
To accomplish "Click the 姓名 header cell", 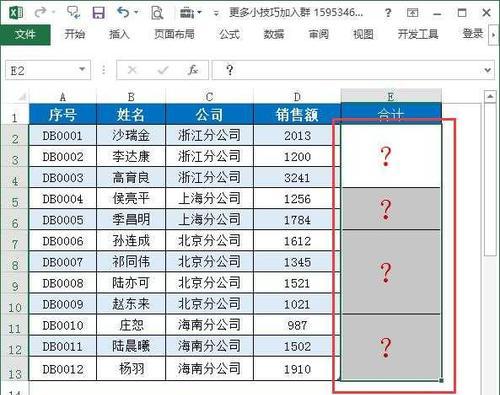I will click(131, 114).
